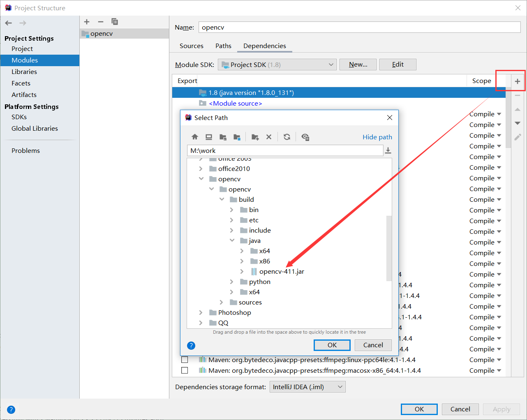Add a new module with plus icon
The width and height of the screenshot is (527, 420).
[x=87, y=22]
